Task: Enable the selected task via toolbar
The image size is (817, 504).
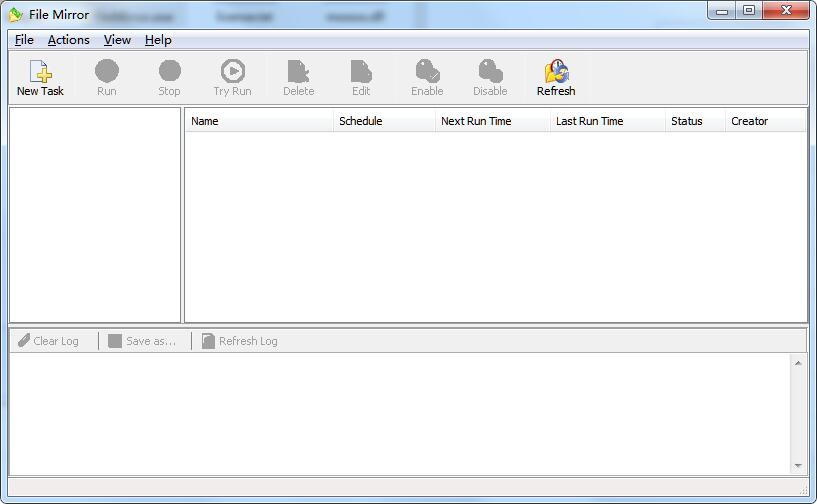Action: (x=427, y=78)
